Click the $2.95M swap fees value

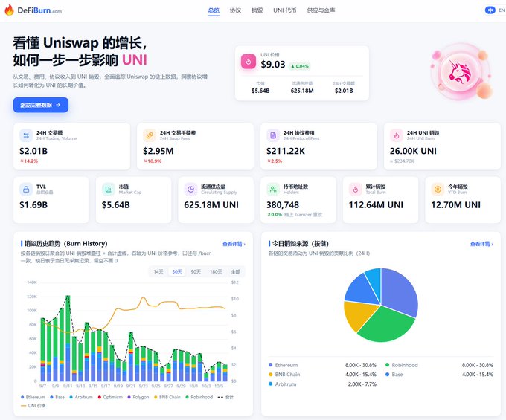click(x=158, y=151)
